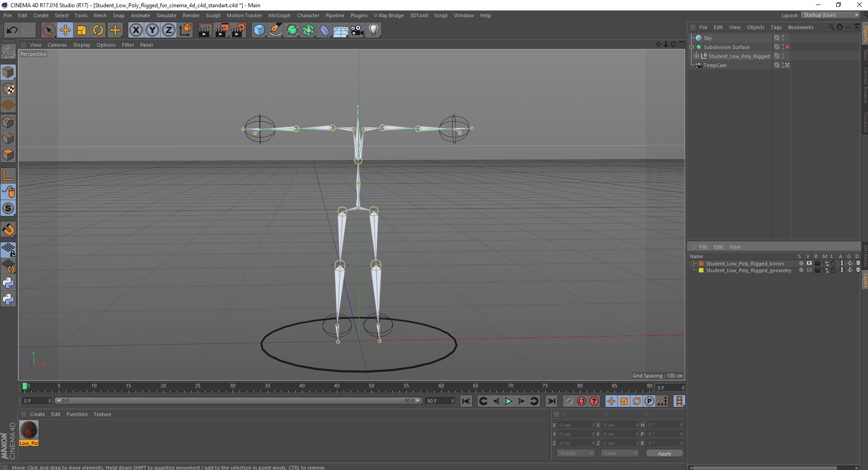This screenshot has width=868, height=470.
Task: Expand the Subdivision Surface object
Action: (x=692, y=47)
